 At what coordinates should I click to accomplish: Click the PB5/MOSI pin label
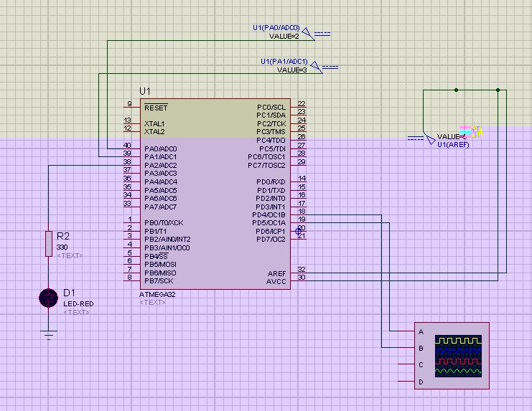click(x=160, y=264)
